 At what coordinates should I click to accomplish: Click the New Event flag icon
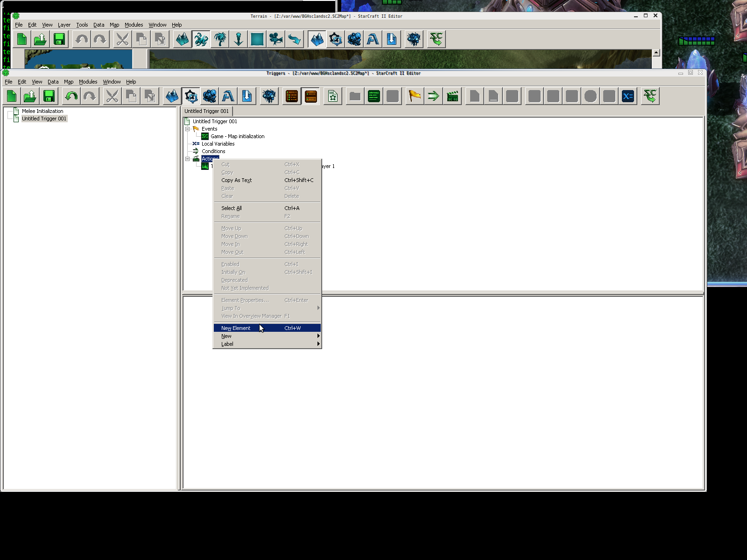coord(415,96)
